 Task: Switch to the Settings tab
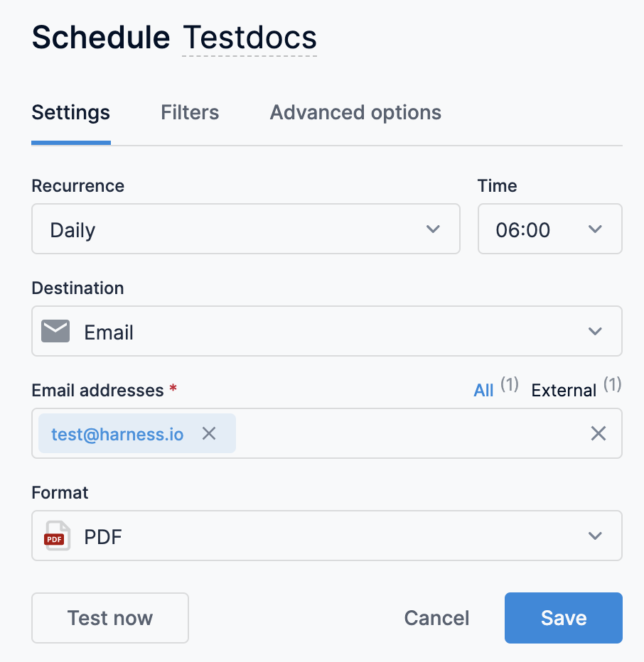coord(71,113)
